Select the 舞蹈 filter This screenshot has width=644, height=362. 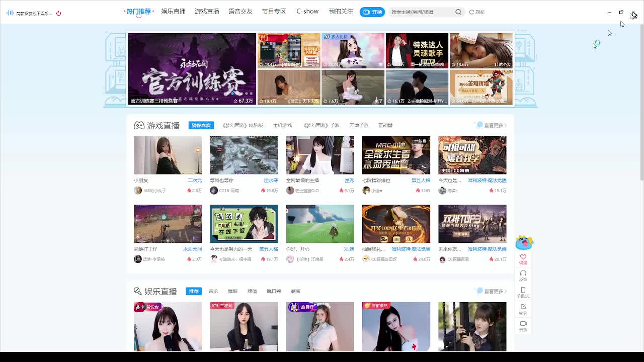(232, 291)
